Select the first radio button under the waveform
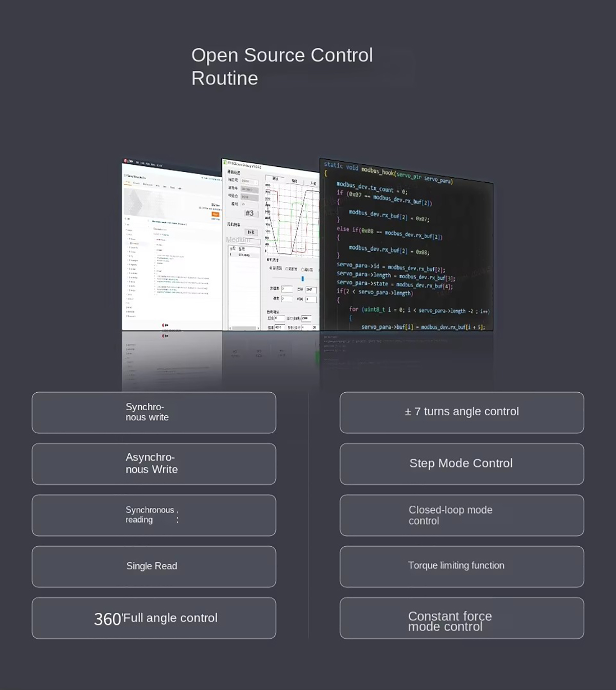 click(x=270, y=268)
